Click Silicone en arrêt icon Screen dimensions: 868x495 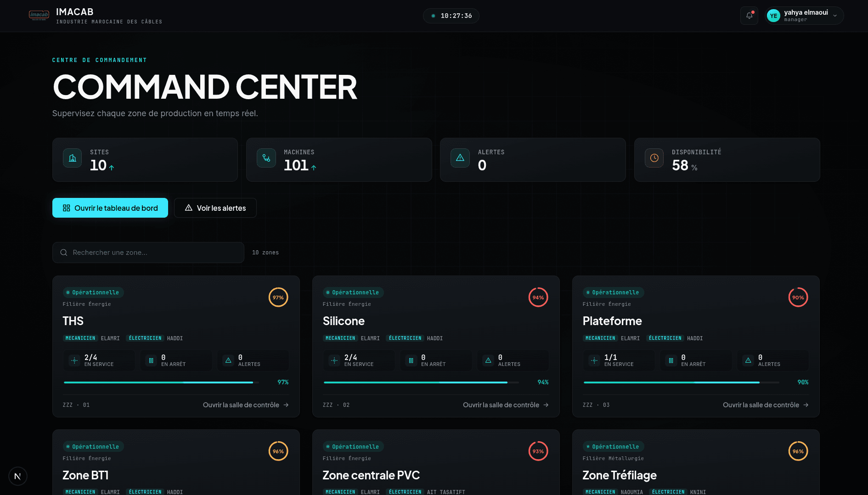click(x=411, y=360)
